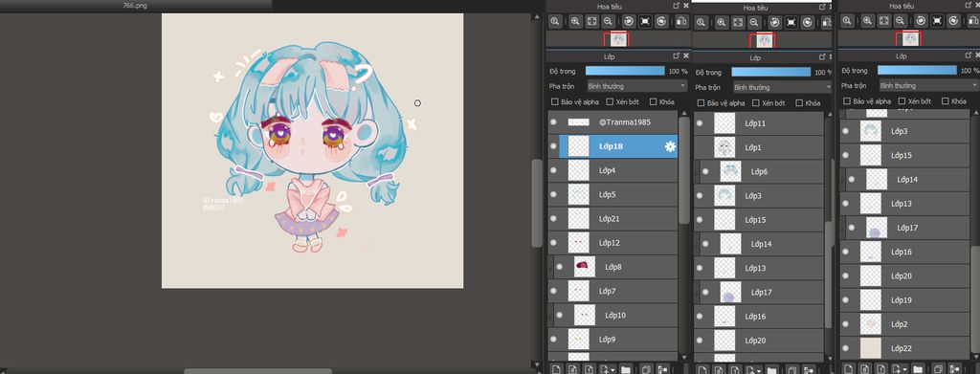Zoom out using the middle navigator panel
Screen dimensions: 980x374
[755, 22]
